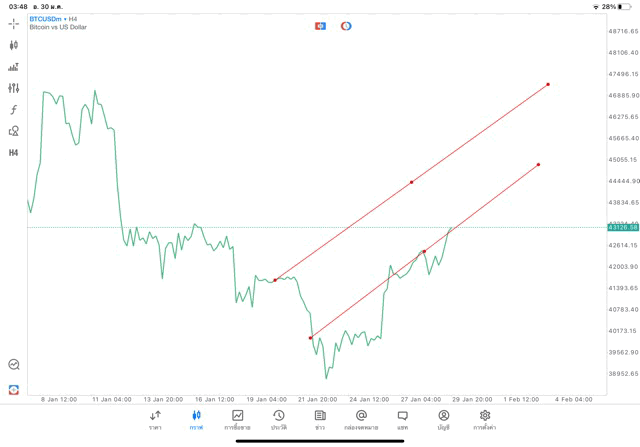Tap the circular clock icon above the chart
The width and height of the screenshot is (640, 447).
[x=346, y=25]
